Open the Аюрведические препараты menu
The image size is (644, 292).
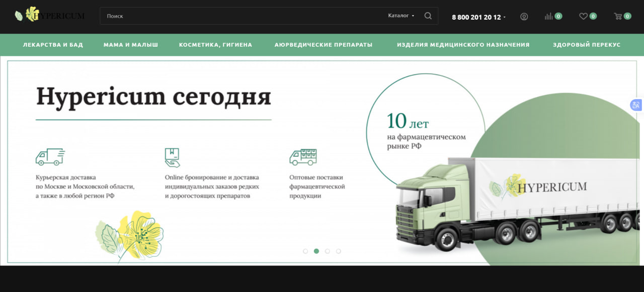tap(323, 45)
